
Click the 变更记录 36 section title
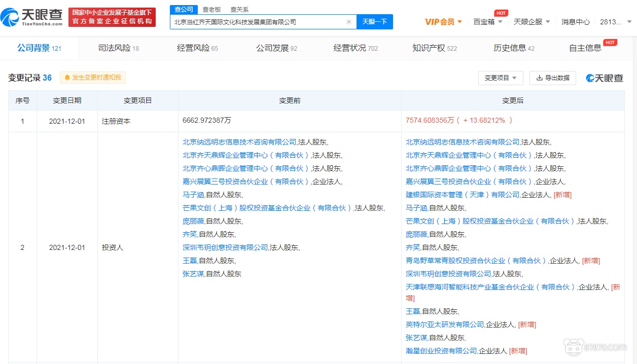(x=30, y=78)
